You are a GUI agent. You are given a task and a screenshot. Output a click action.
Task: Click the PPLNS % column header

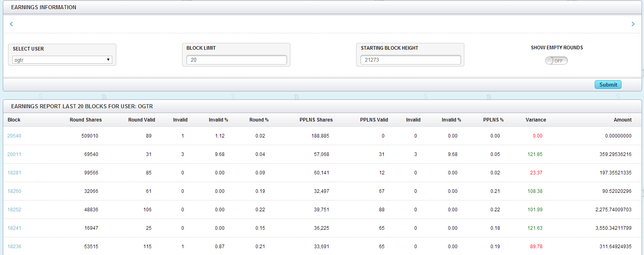tap(493, 120)
